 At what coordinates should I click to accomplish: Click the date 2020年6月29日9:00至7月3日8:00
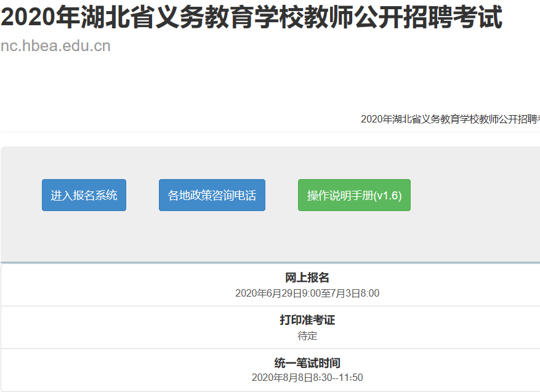[x=307, y=293]
